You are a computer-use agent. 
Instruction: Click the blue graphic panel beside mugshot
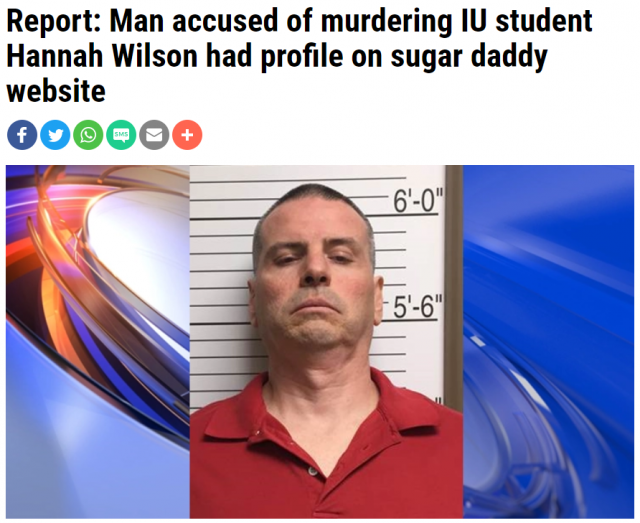548,342
